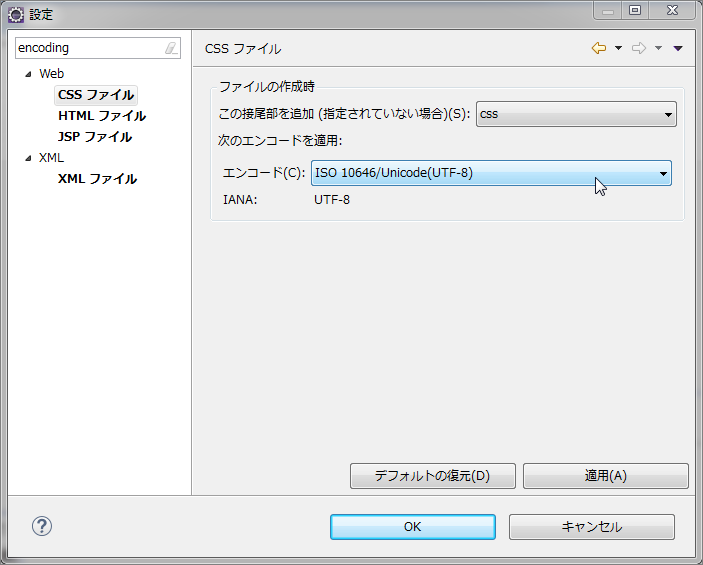
Task: Click the ファイルの作成時 group label
Action: click(267, 87)
